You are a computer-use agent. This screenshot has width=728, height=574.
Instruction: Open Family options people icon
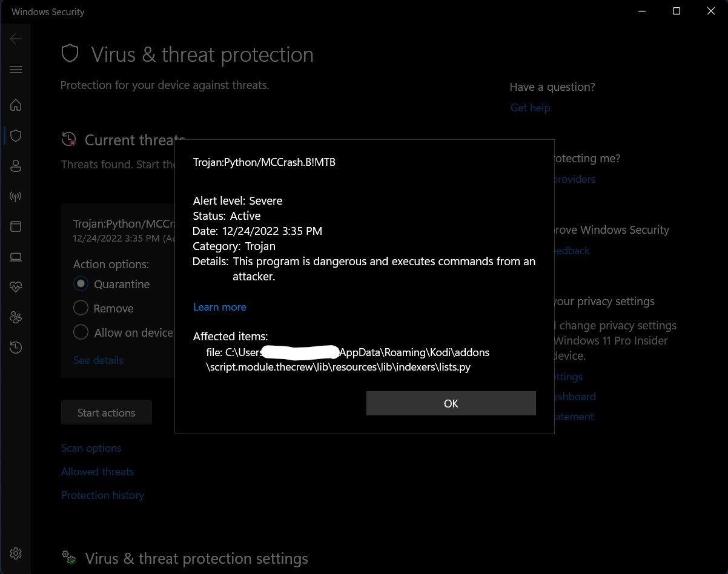tap(16, 317)
